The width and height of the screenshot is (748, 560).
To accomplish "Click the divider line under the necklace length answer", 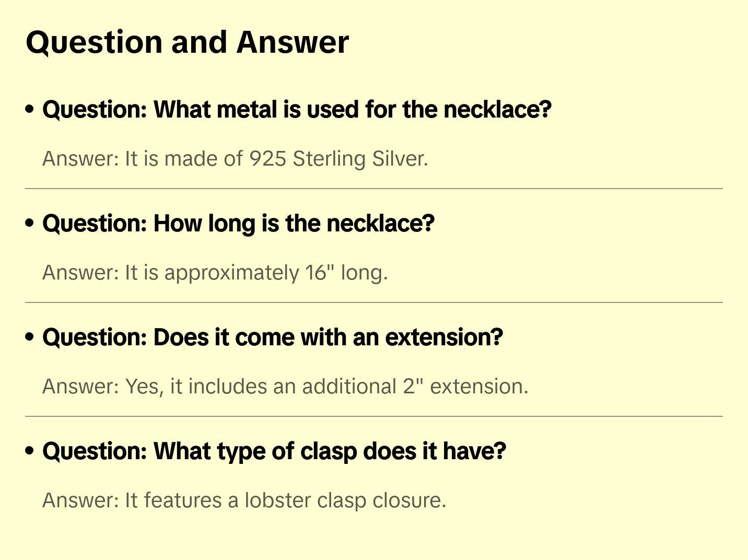I will [x=374, y=302].
